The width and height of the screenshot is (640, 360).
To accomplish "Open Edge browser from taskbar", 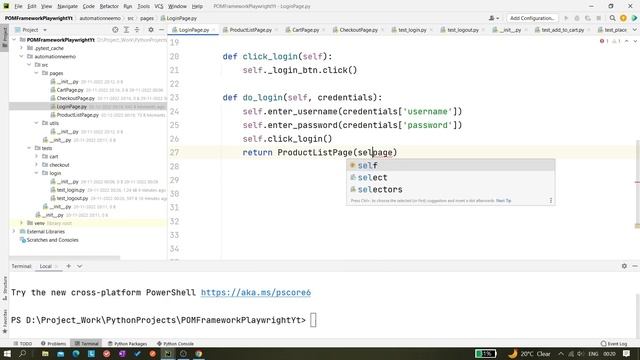I will coord(76,353).
